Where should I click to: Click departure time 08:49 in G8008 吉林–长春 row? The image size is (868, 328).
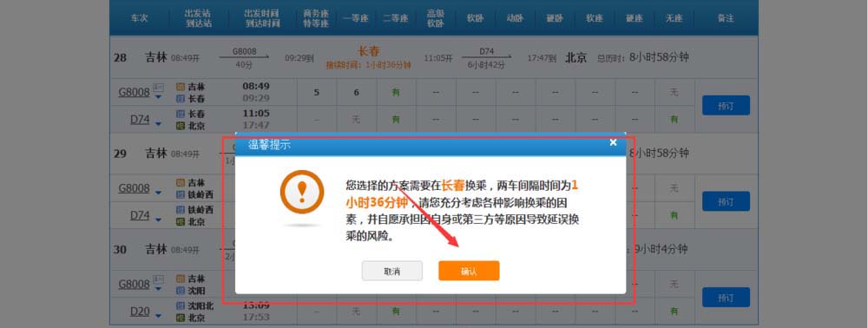[256, 86]
